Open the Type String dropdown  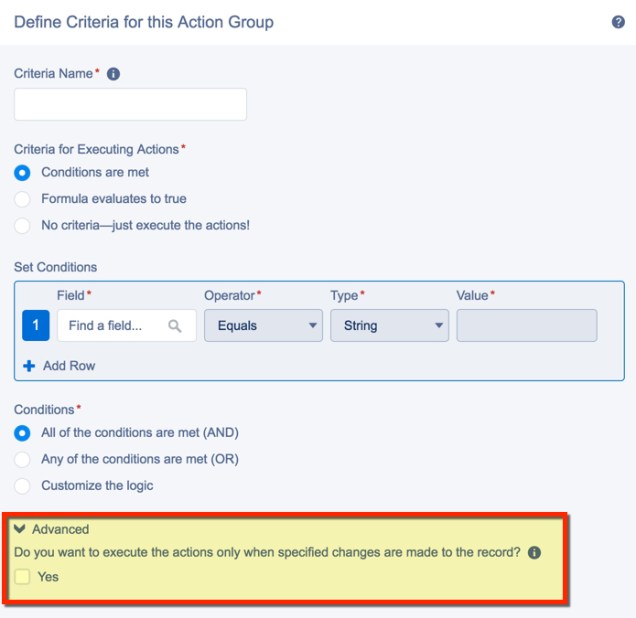(x=389, y=326)
